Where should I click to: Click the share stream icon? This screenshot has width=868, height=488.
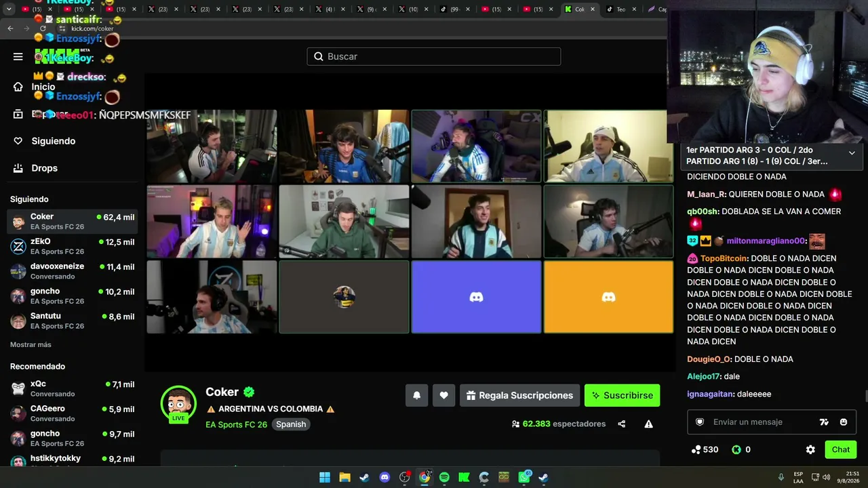pyautogui.click(x=621, y=424)
